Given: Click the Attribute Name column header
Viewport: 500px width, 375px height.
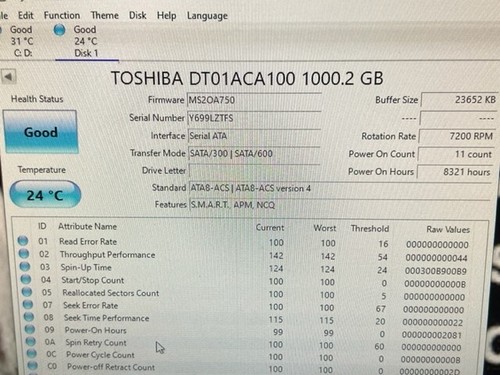Looking at the screenshot, I should click(87, 227).
